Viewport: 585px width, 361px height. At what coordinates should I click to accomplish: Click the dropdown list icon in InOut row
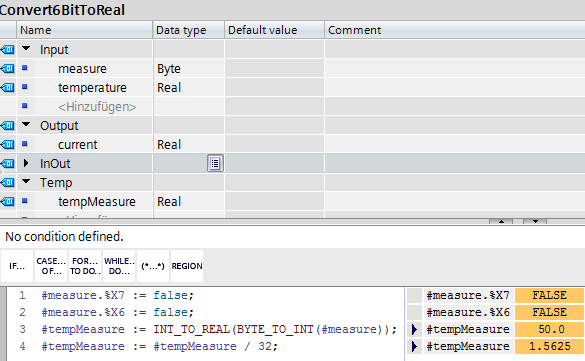(215, 163)
